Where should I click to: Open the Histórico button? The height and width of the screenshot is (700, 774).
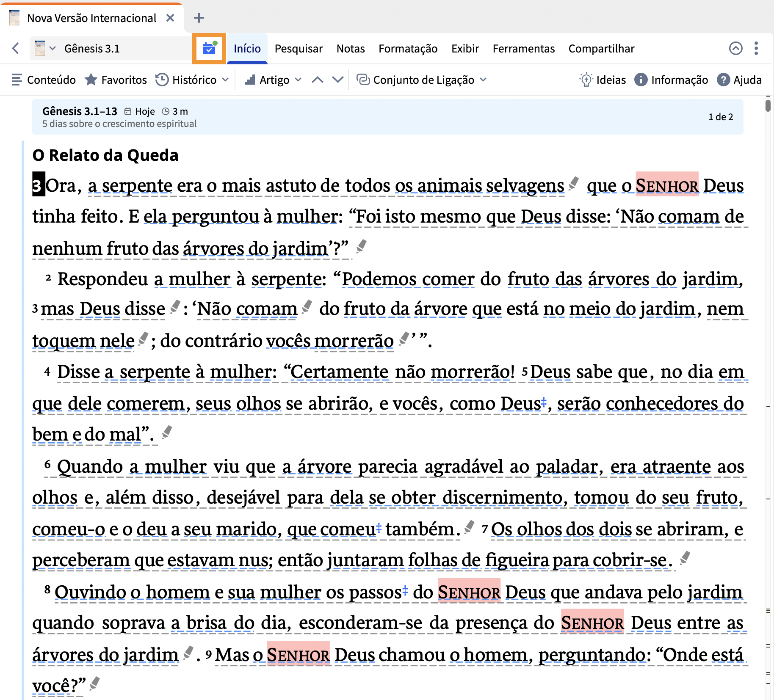(x=186, y=80)
